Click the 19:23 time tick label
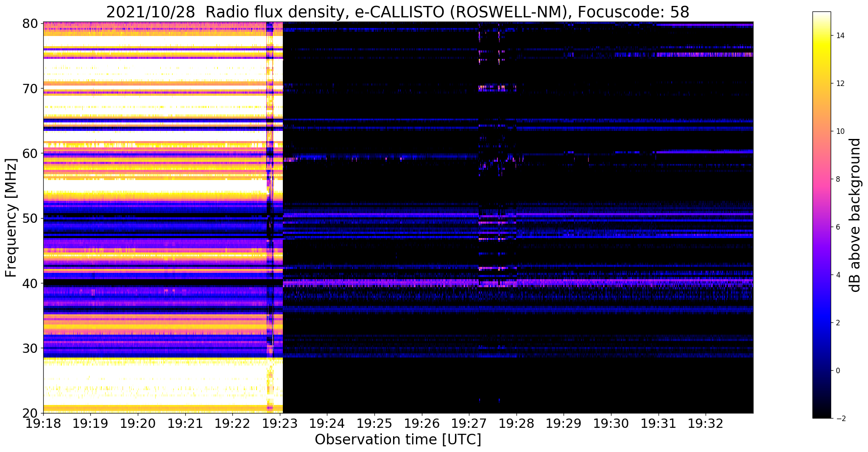Viewport: 868px width, 452px height. pos(280,423)
